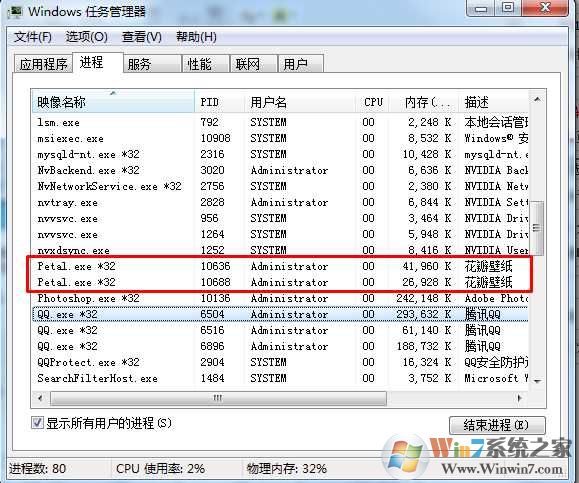The image size is (579, 483).
Task: Open the 文件(F) menu
Action: (x=32, y=37)
